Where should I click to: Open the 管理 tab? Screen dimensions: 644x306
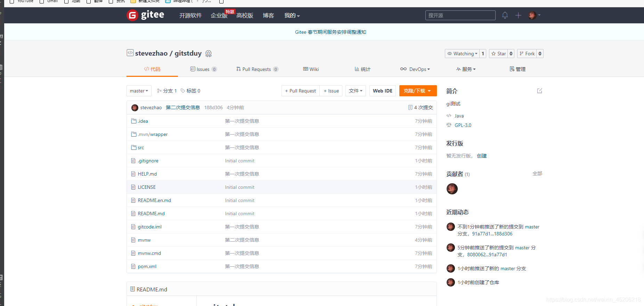pos(517,69)
